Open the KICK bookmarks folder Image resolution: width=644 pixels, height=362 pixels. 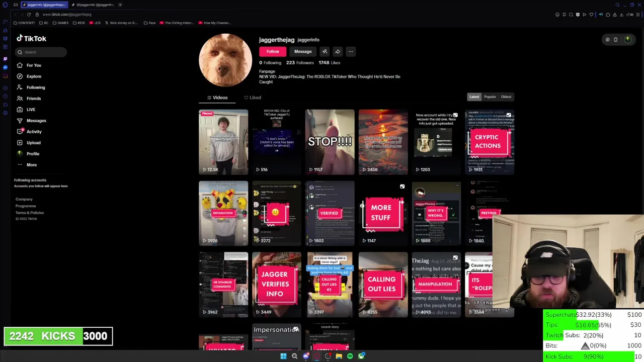coord(79,23)
